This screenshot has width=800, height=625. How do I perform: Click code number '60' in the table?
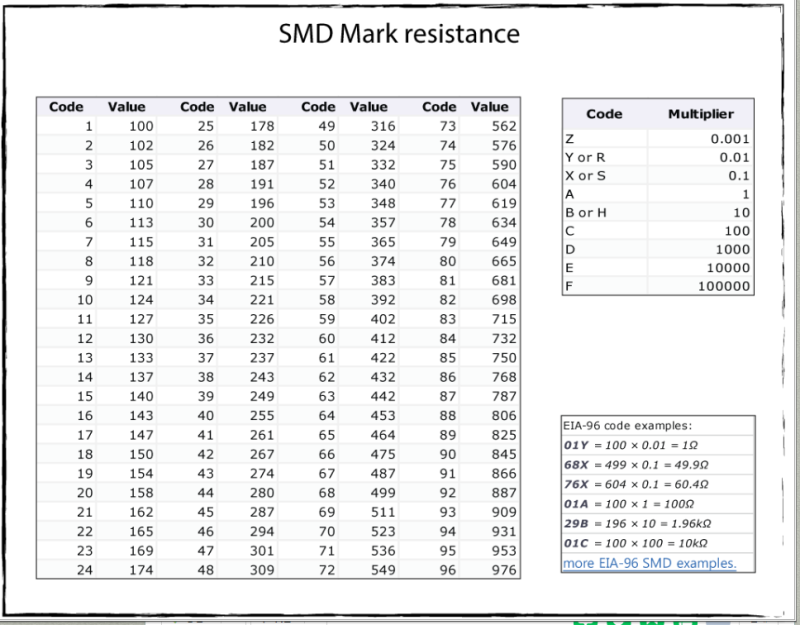click(x=327, y=338)
